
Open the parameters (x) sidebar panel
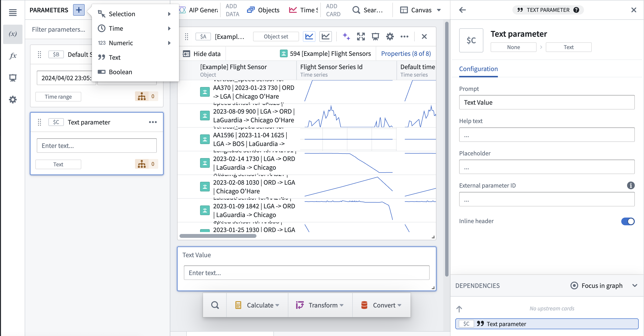click(13, 34)
